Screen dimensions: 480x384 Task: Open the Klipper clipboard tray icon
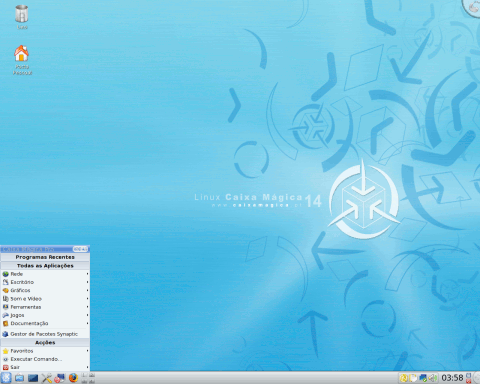coord(413,378)
